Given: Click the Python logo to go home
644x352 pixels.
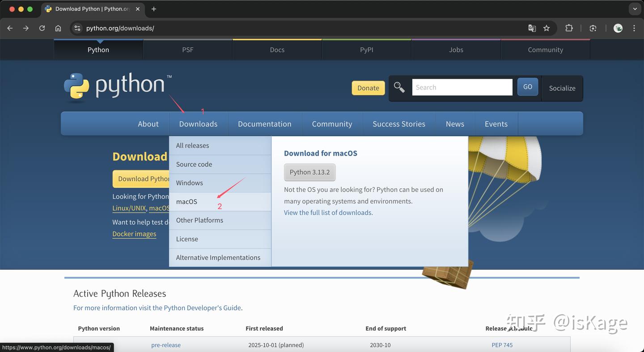Looking at the screenshot, I should tap(116, 86).
